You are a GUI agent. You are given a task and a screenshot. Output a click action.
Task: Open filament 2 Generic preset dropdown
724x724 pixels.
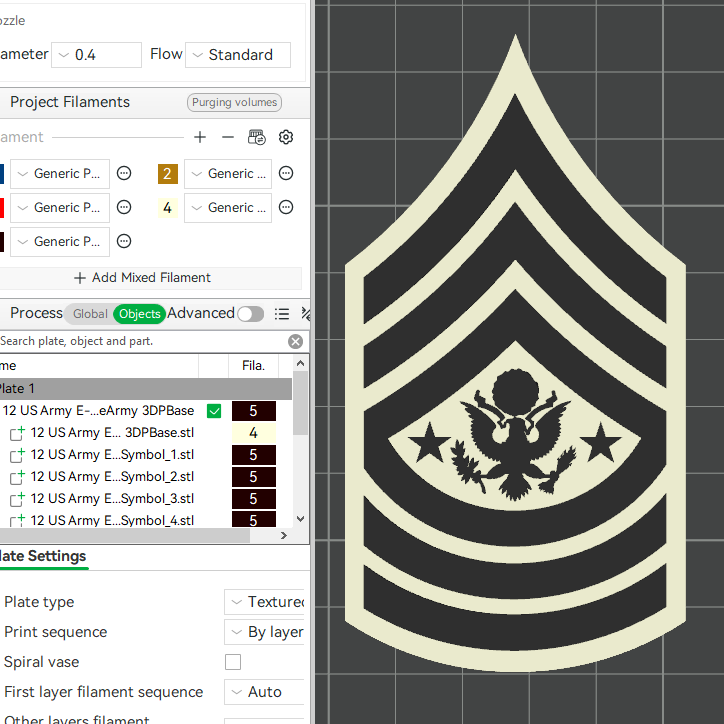click(x=228, y=174)
